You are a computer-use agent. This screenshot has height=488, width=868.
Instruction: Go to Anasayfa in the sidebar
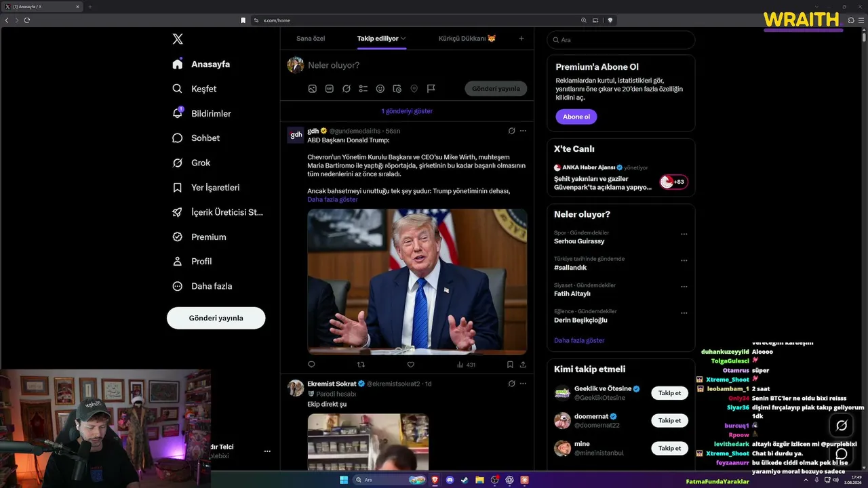201,64
